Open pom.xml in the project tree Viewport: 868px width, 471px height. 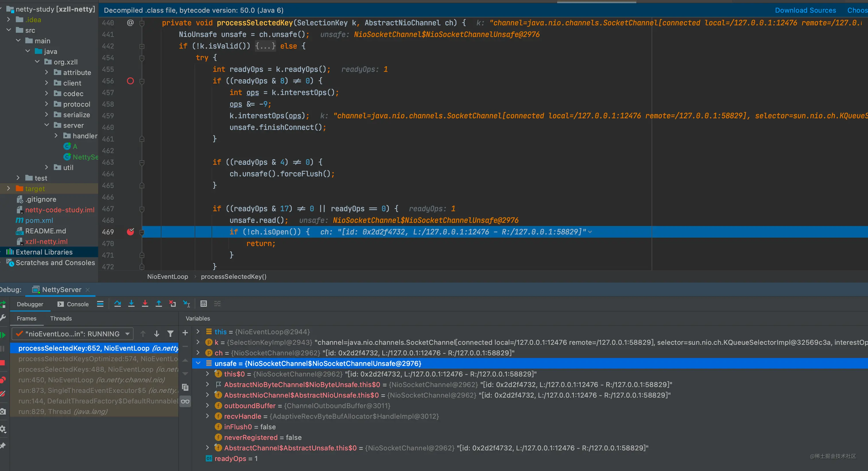tap(39, 220)
